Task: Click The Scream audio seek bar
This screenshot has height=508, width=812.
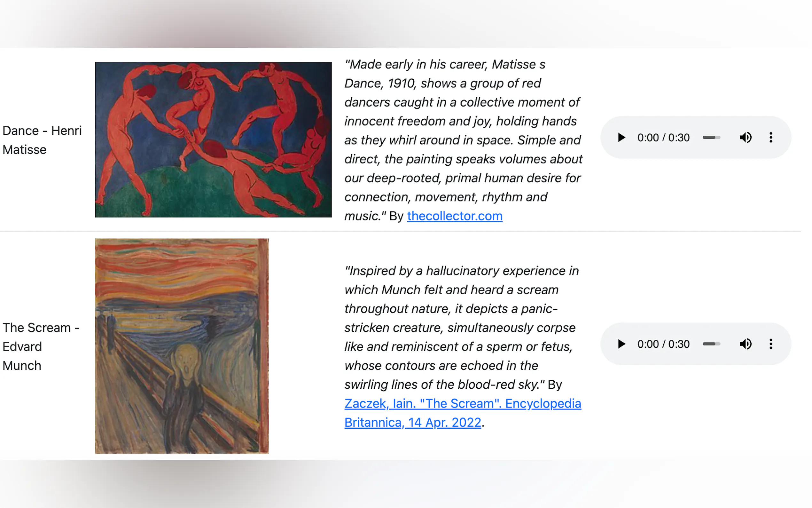Action: tap(711, 344)
